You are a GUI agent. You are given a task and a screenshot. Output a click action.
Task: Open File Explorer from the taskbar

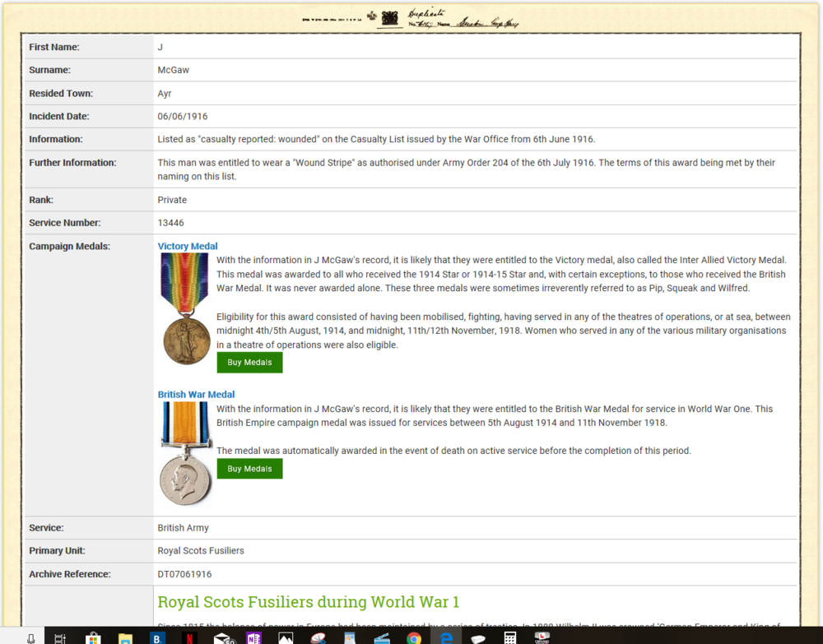tap(125, 637)
